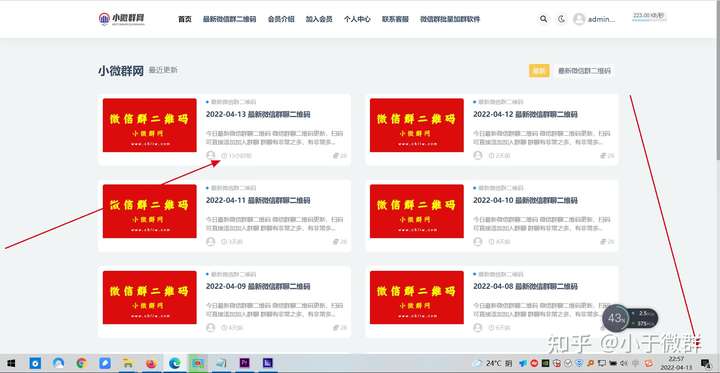This screenshot has height=373, width=720.
Task: Click red thumbnail of 2022-04-13 post
Action: coord(150,125)
